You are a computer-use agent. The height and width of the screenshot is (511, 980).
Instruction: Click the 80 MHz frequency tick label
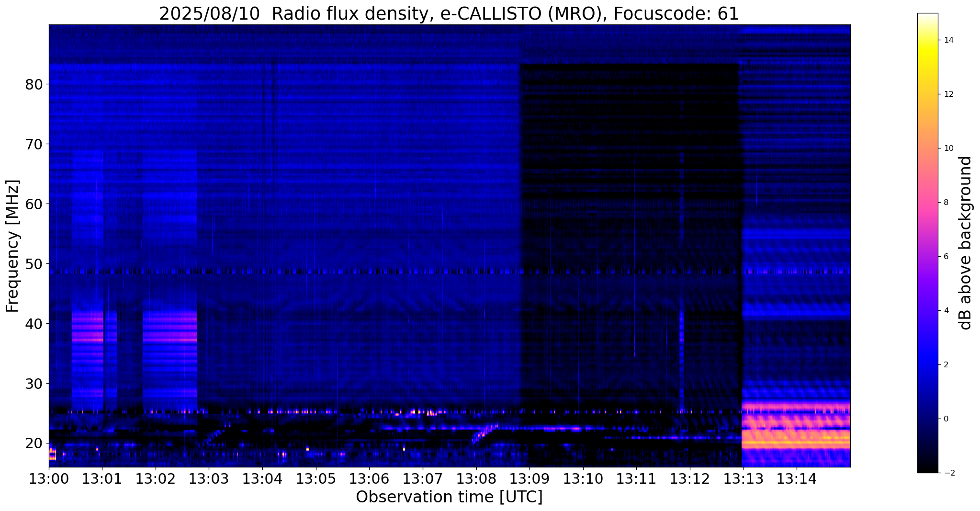point(34,84)
